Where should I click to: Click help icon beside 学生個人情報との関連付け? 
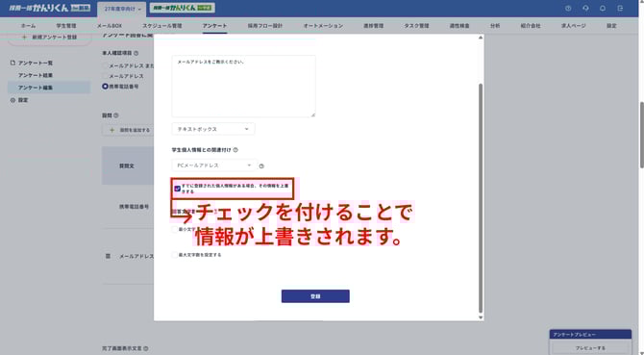[x=235, y=150]
